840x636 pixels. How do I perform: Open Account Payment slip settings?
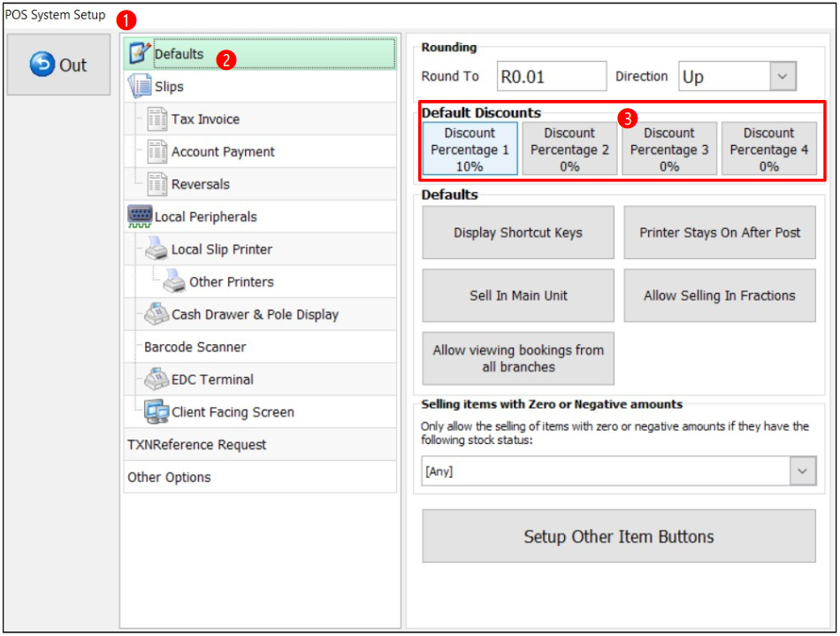(260, 151)
